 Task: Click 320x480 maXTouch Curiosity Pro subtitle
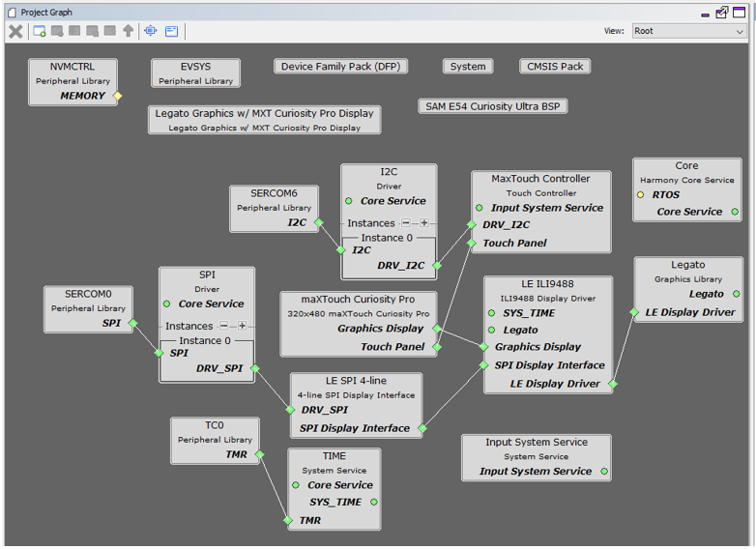(x=359, y=314)
